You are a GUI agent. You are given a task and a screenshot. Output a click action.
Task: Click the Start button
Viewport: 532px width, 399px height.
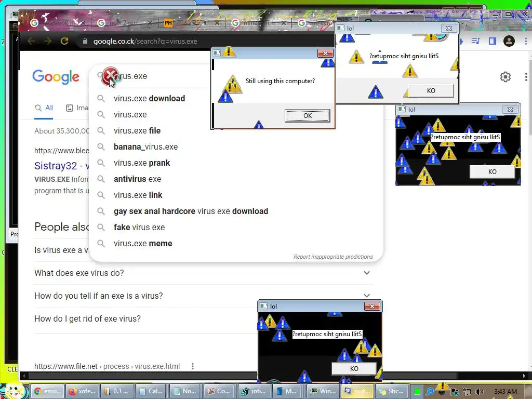point(14,390)
